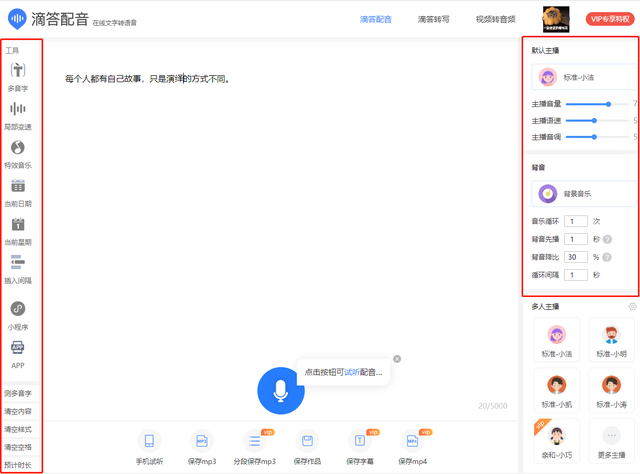Open the 小程序 mini-program icon
640x474 pixels.
click(x=18, y=309)
